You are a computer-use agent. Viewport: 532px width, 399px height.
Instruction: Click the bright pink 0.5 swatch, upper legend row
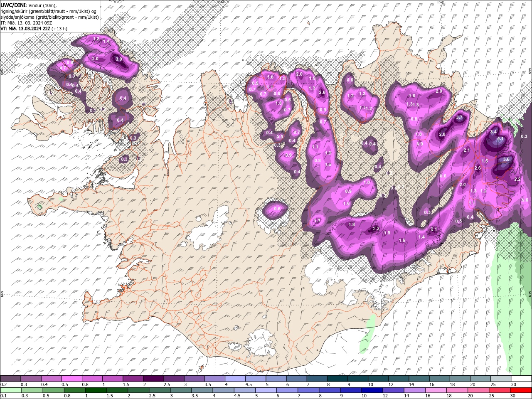(71, 379)
